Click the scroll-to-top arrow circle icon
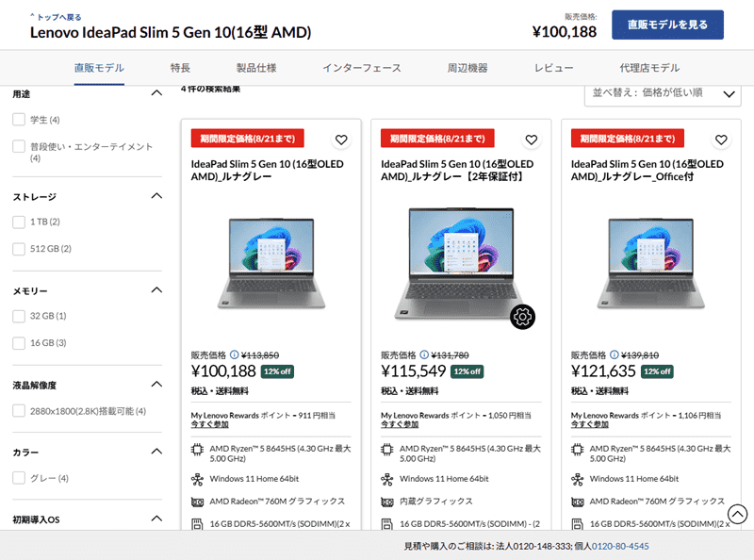The image size is (754, 560). (737, 514)
